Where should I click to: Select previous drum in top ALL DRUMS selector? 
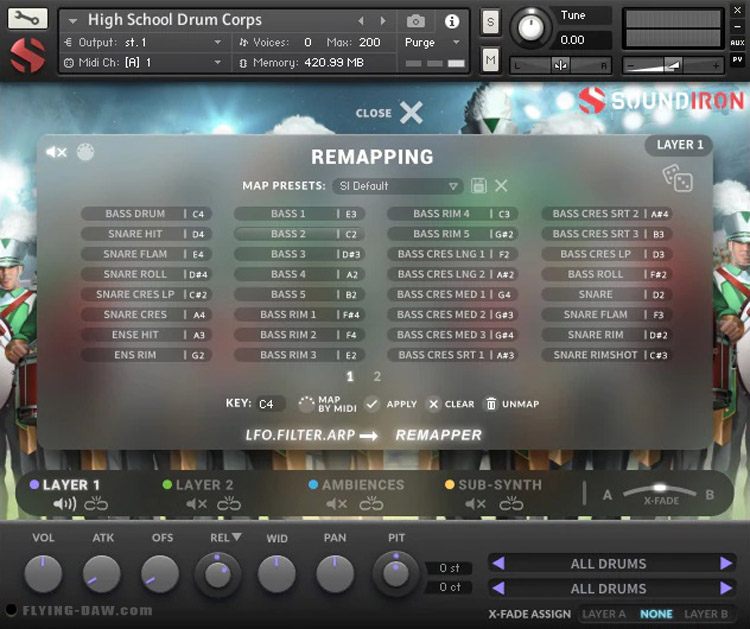click(498, 563)
